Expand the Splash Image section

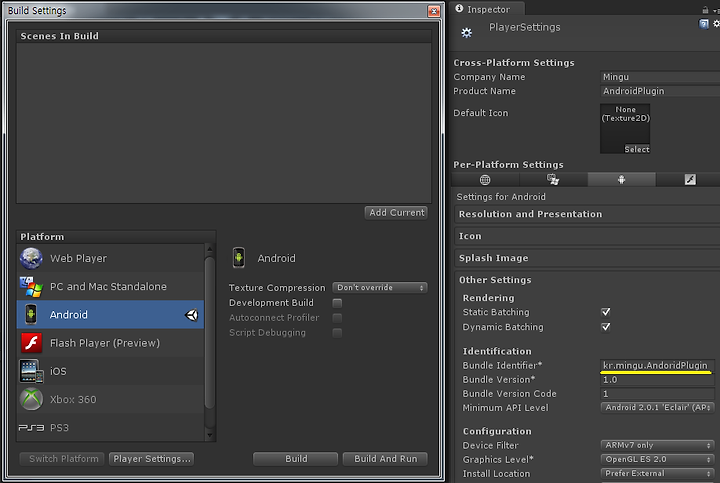click(587, 258)
